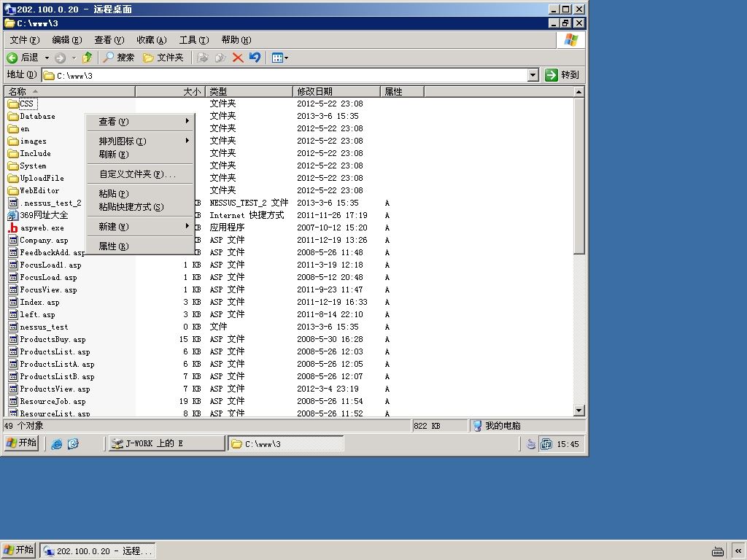Open the Search magnifier tool
This screenshot has width=747, height=560.
pyautogui.click(x=119, y=58)
